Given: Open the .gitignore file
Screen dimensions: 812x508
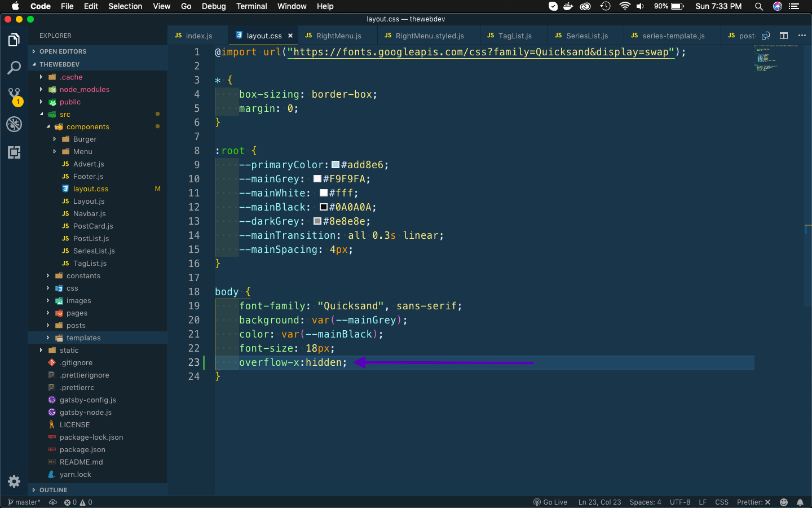Looking at the screenshot, I should click(98, 363).
